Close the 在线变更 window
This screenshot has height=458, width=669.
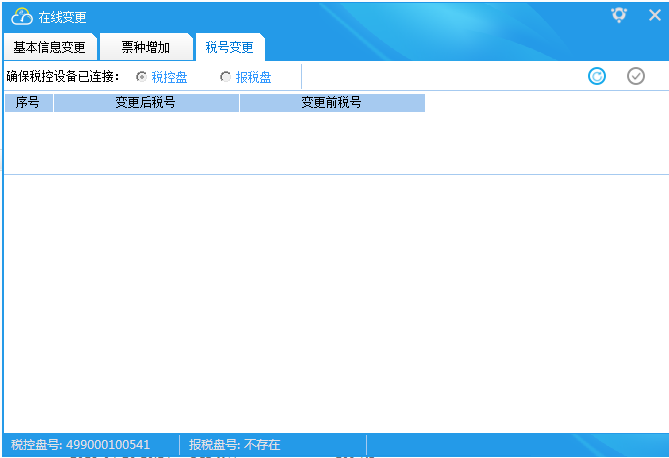(654, 15)
